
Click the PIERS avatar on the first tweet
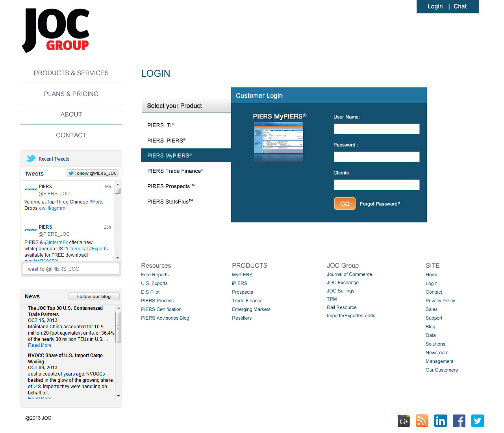30,189
